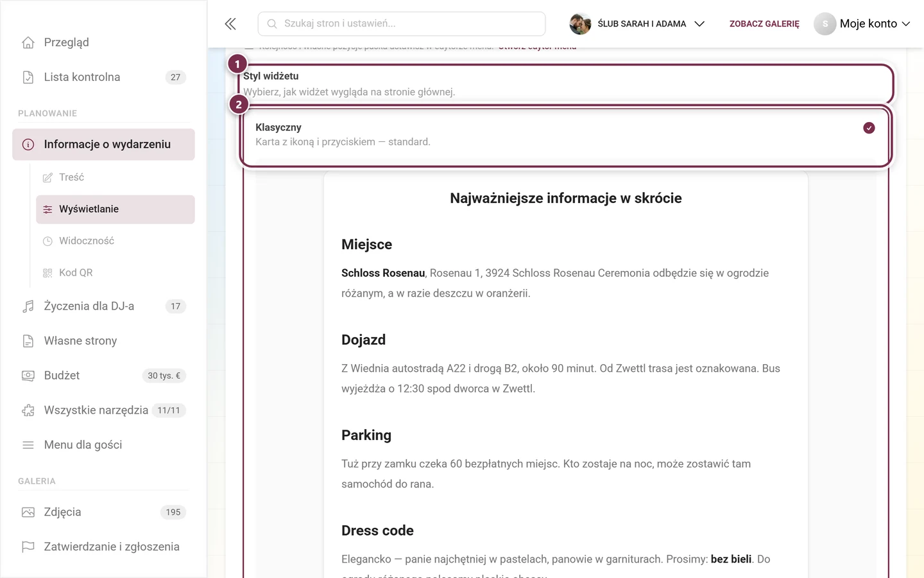Screen dimensions: 924x578
Task: Go to Lista kontrolna
Action: click(103, 77)
